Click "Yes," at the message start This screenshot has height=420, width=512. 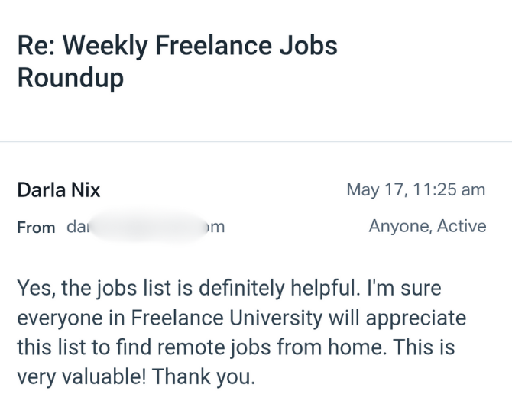(x=33, y=288)
